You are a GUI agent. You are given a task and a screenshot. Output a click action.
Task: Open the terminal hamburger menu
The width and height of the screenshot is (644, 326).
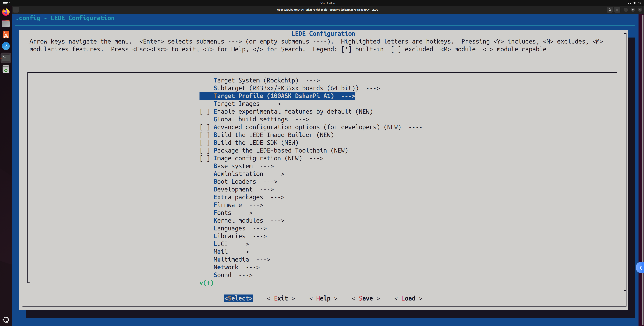(x=617, y=10)
